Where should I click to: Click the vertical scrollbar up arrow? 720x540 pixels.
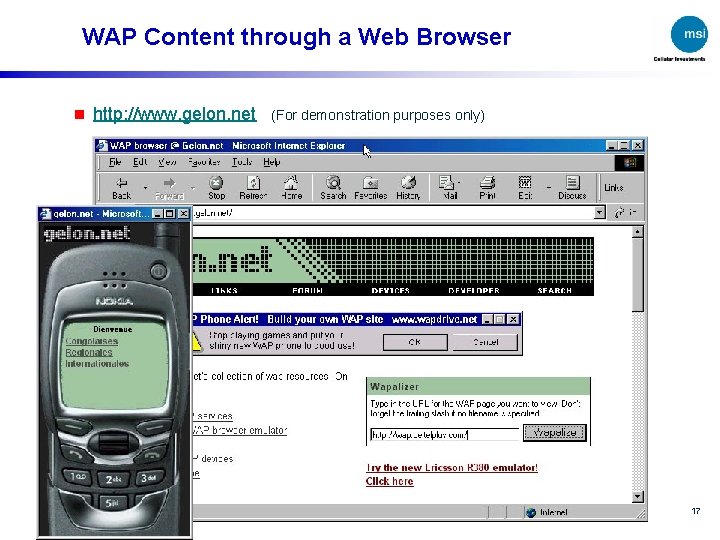tap(638, 232)
